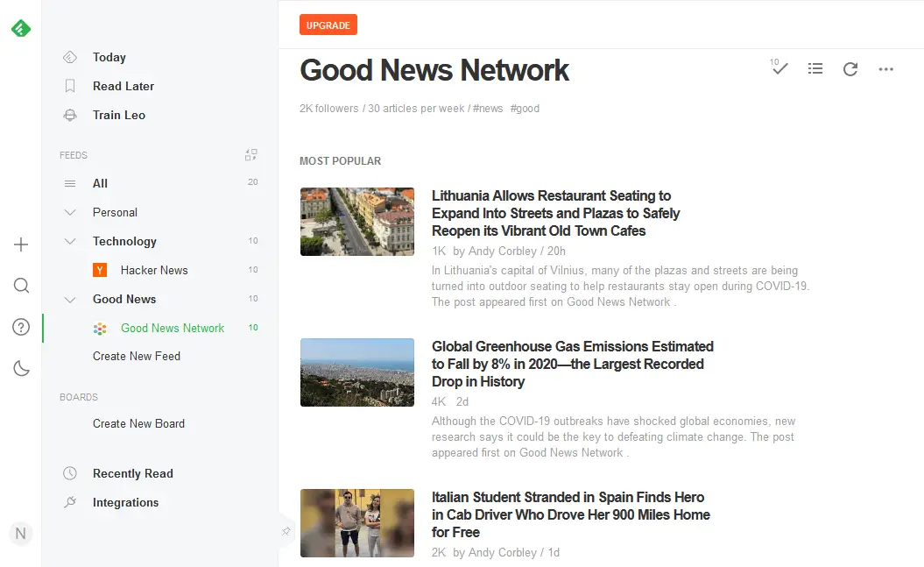Screen dimensions: 924x567
Task: Click Create New Feed link
Action: [x=136, y=356]
